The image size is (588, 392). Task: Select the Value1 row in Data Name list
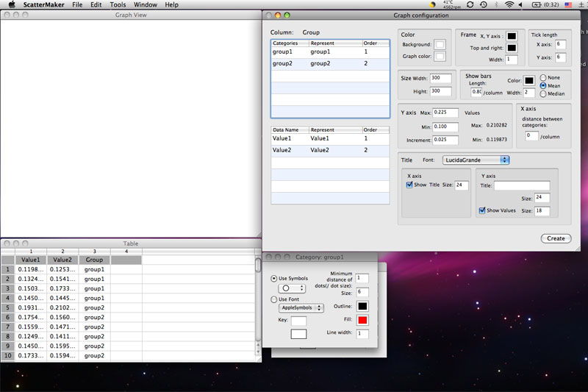[x=330, y=139]
